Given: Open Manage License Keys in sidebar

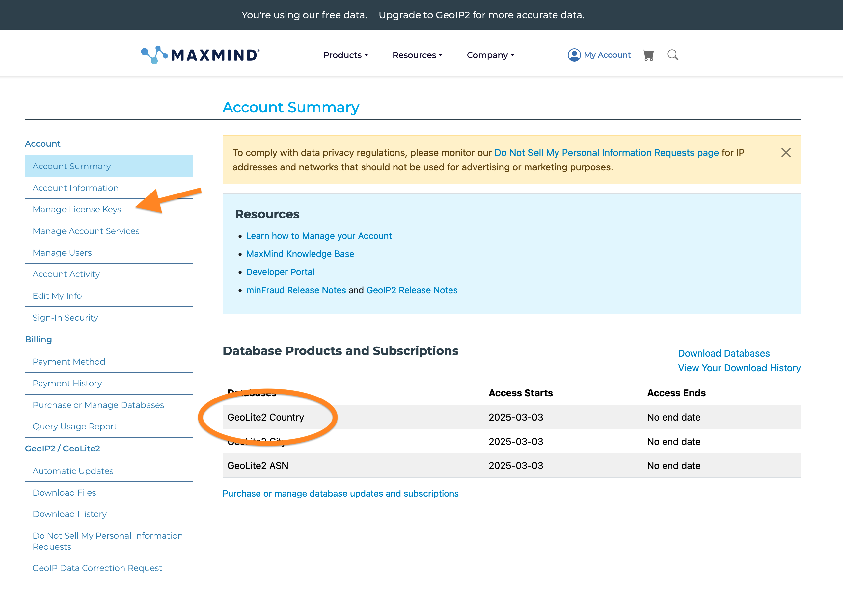Looking at the screenshot, I should point(77,209).
